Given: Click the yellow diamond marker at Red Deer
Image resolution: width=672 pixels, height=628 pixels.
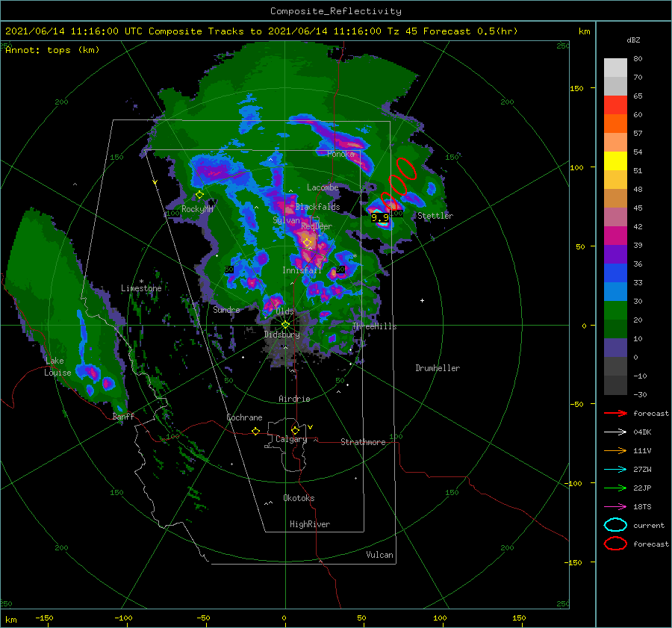Looking at the screenshot, I should tap(307, 243).
